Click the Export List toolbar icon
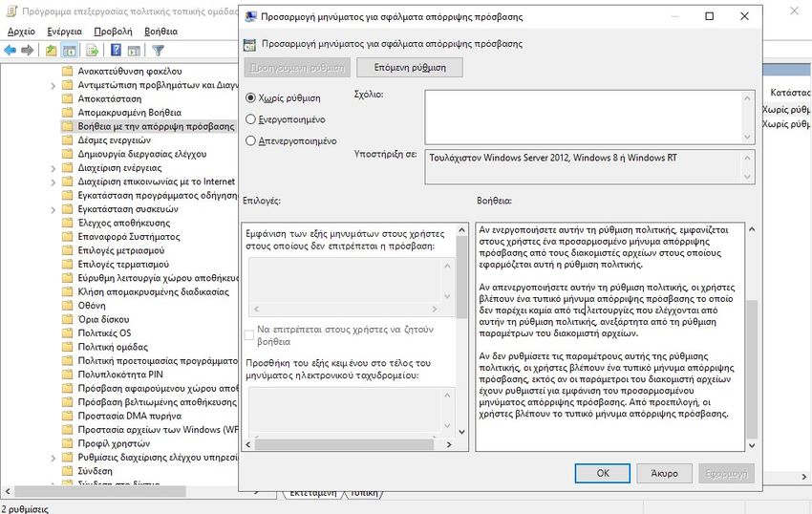This screenshot has width=812, height=514. [x=94, y=51]
